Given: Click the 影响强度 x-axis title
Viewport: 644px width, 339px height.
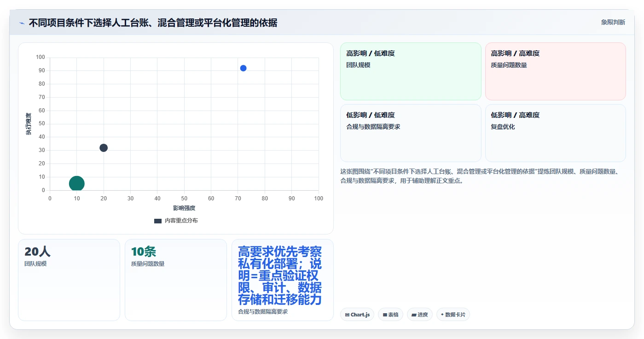Looking at the screenshot, I should tap(184, 208).
